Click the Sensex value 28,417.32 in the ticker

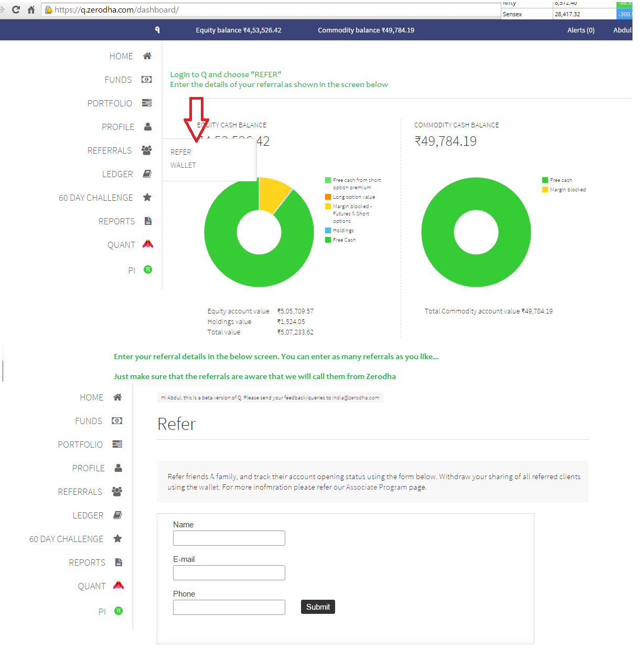pos(567,14)
